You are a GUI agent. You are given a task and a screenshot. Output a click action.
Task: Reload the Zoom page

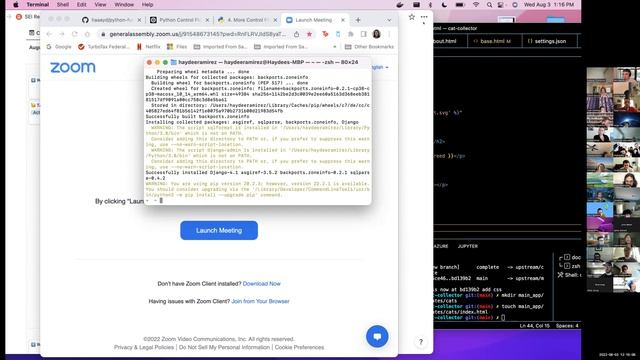tap(74, 34)
